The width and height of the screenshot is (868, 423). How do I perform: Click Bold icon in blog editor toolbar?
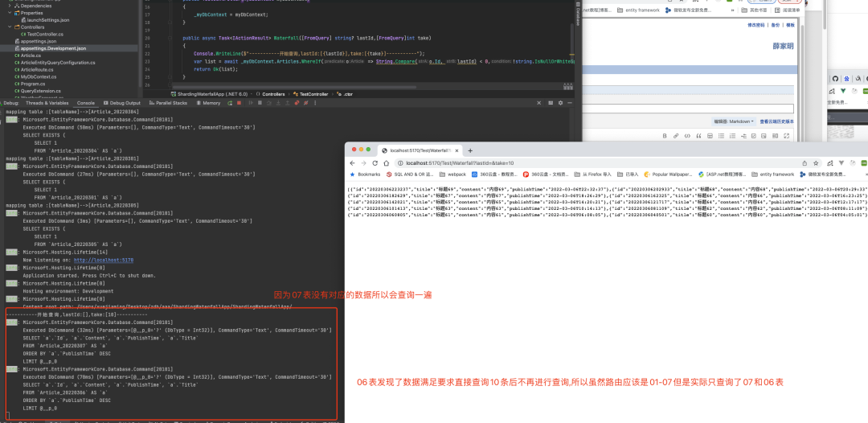click(x=665, y=136)
